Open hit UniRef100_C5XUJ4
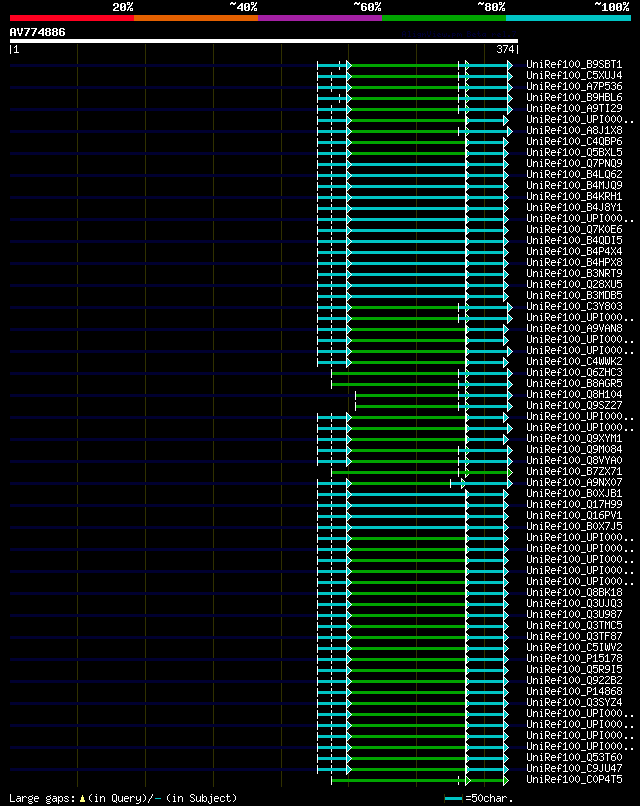 click(574, 76)
